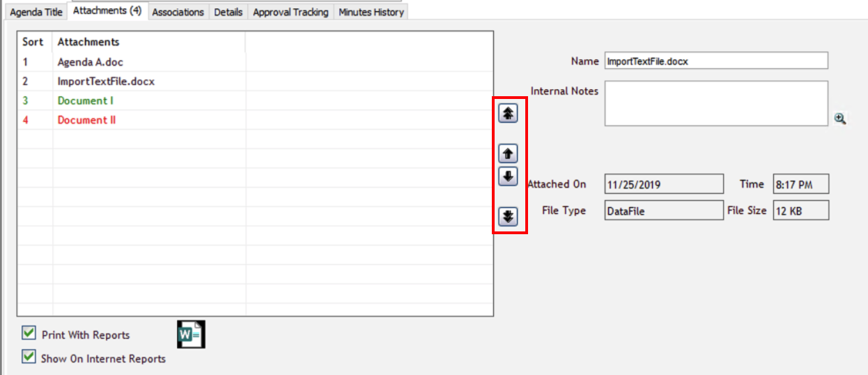Click sort number 4 cell

(35, 120)
